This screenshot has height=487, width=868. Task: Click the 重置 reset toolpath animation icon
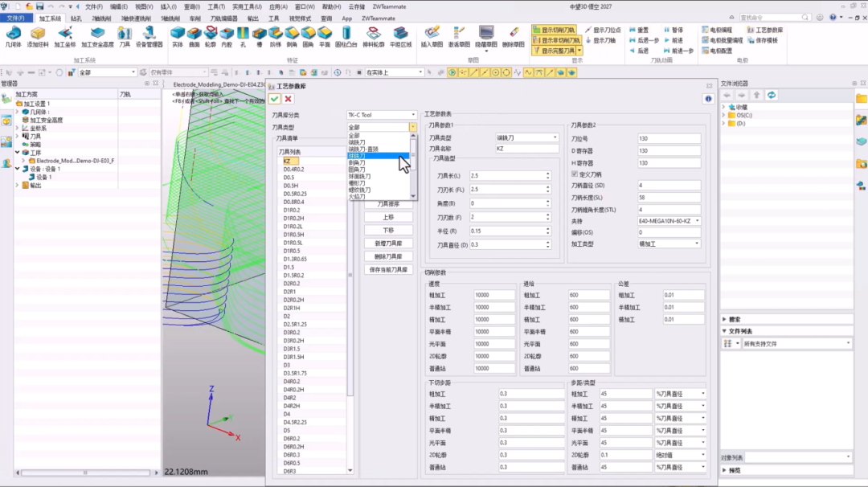[639, 30]
